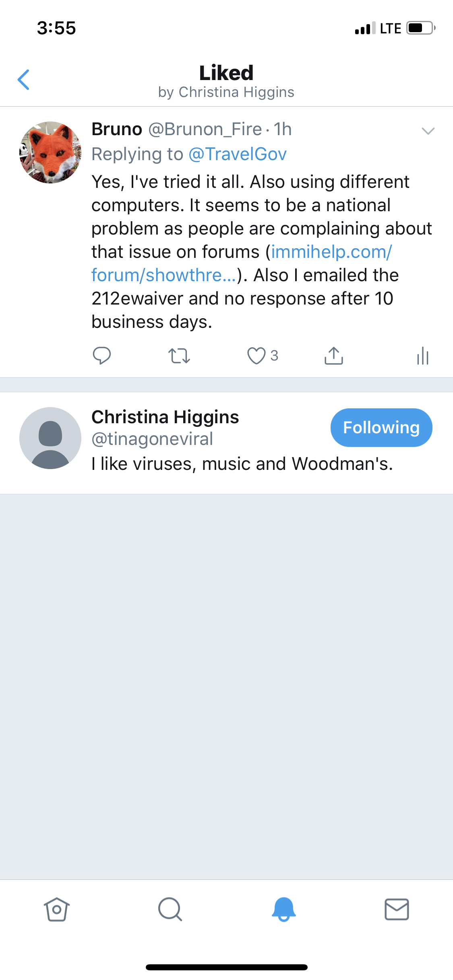Share Bruno's tweet
The width and height of the screenshot is (453, 980).
(x=334, y=356)
